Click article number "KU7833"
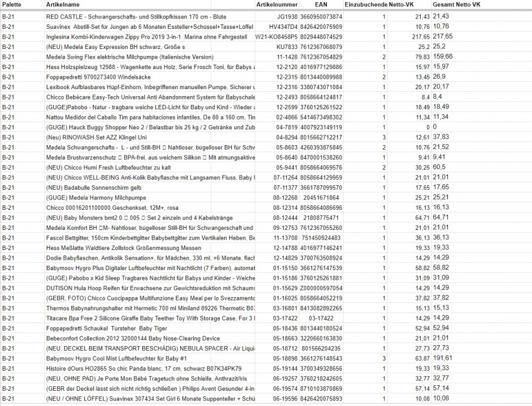The height and width of the screenshot is (406, 532). (x=287, y=47)
